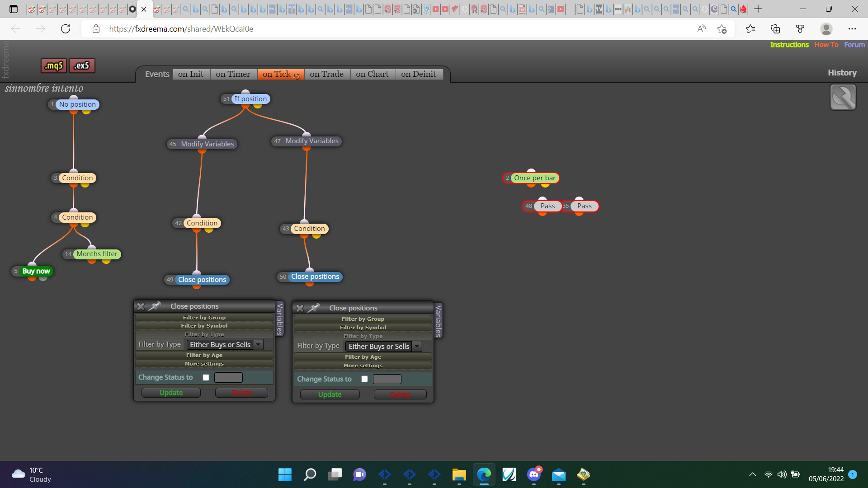Click Update in left Close positions panel
Image resolution: width=868 pixels, height=488 pixels.
[171, 393]
